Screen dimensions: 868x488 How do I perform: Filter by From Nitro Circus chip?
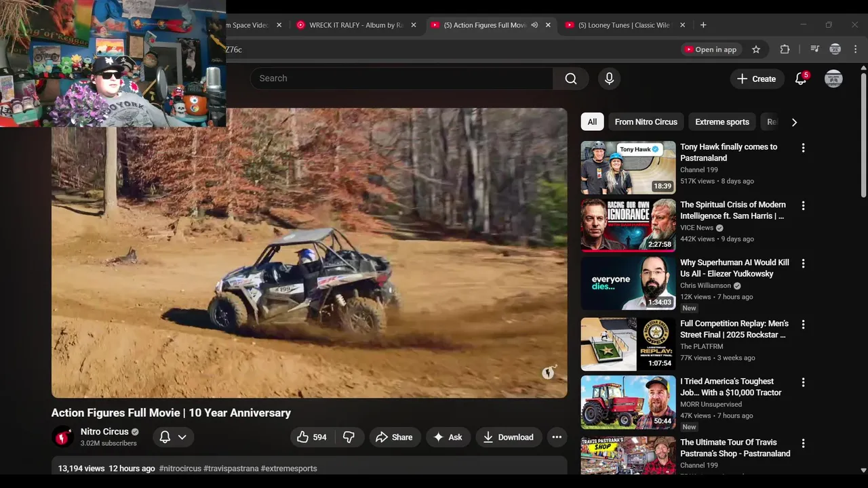point(646,122)
